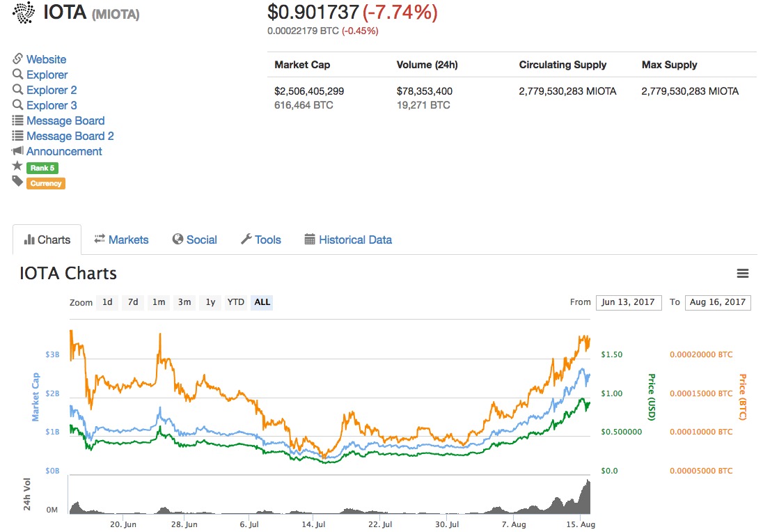Select the 7d zoom range
The image size is (763, 532).
(133, 302)
